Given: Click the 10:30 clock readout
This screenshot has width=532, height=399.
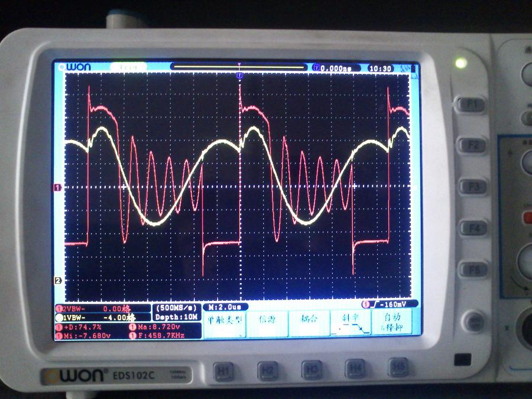Looking at the screenshot, I should [381, 69].
